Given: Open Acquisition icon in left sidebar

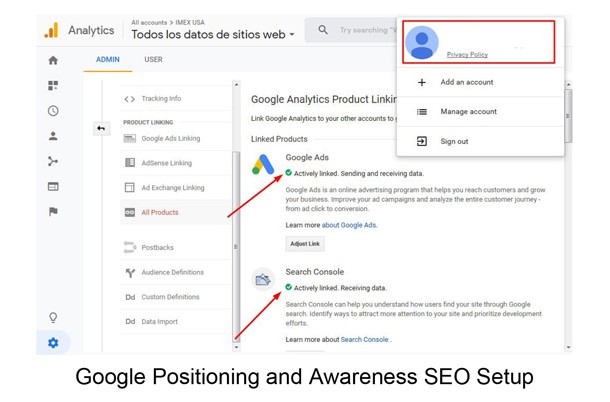Looking at the screenshot, I should coord(53,161).
